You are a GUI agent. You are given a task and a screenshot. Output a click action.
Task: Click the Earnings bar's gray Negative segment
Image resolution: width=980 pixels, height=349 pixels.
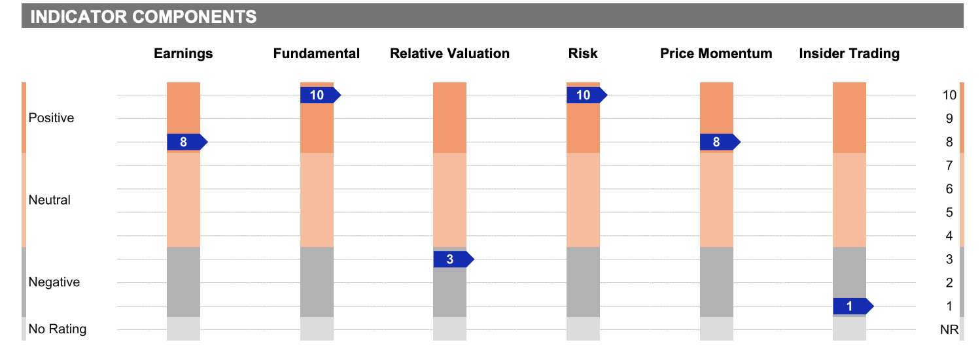click(x=183, y=282)
